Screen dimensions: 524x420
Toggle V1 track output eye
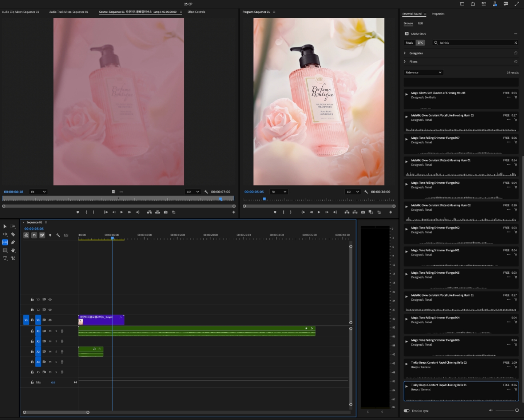coord(50,320)
